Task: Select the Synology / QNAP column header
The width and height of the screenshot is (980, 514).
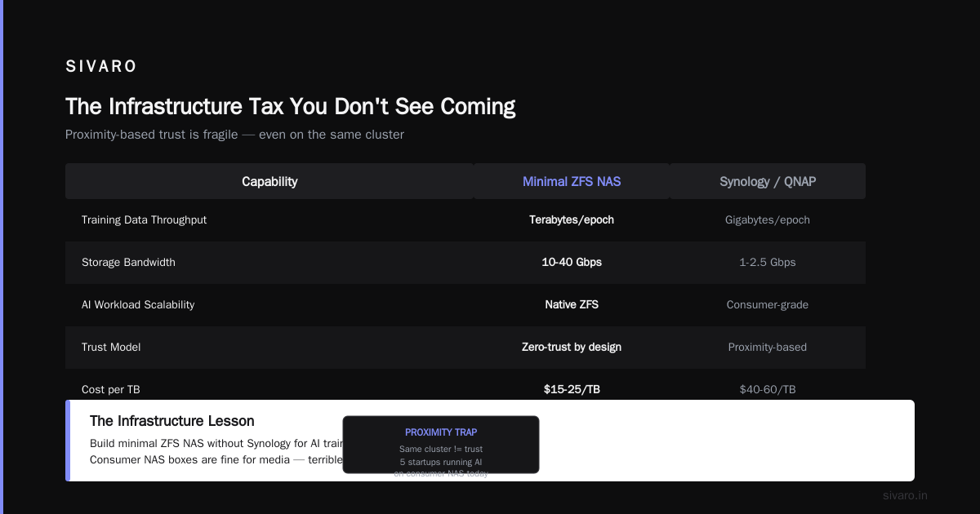Action: pos(768,181)
